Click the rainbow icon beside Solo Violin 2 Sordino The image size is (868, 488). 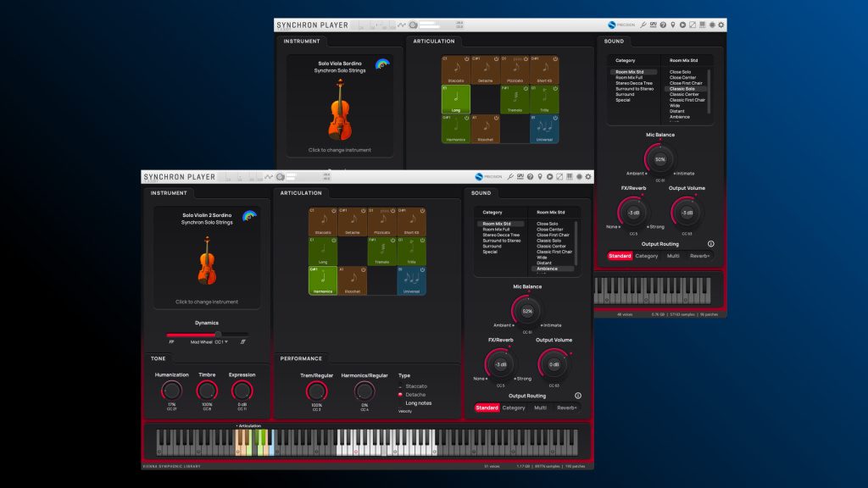(250, 215)
